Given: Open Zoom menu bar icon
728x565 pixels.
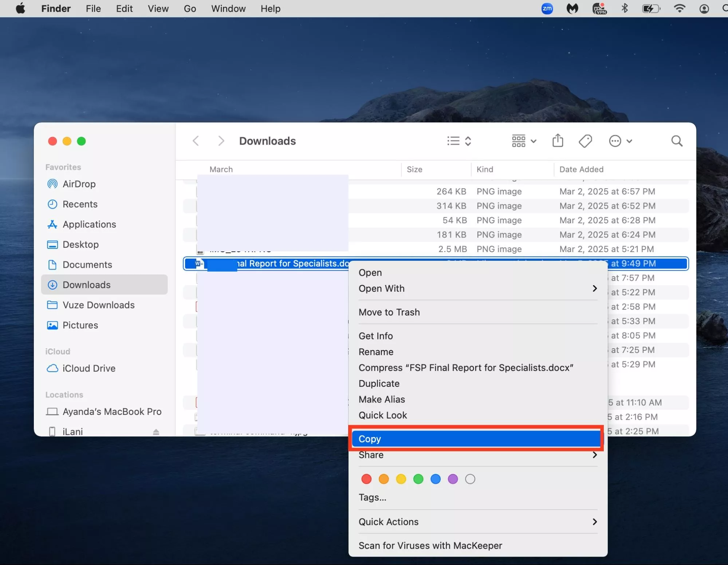Looking at the screenshot, I should (547, 8).
